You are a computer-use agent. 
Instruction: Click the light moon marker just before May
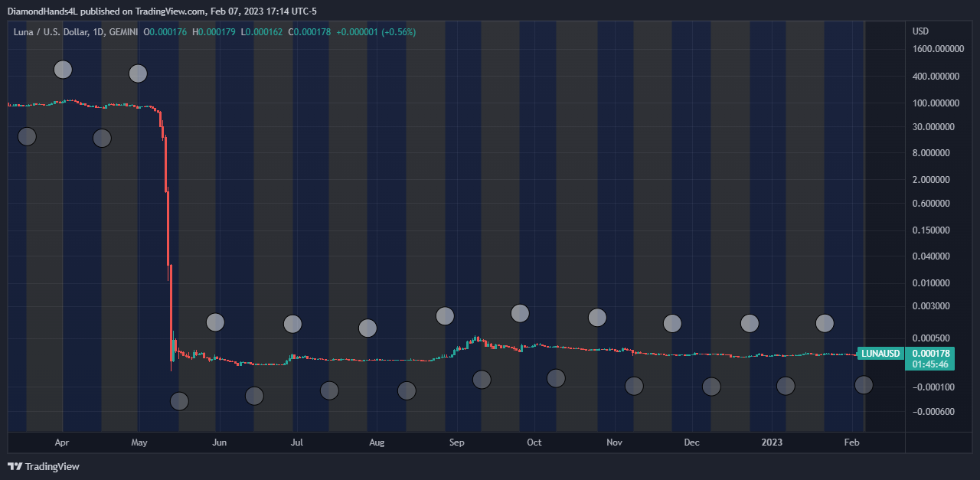coord(138,73)
